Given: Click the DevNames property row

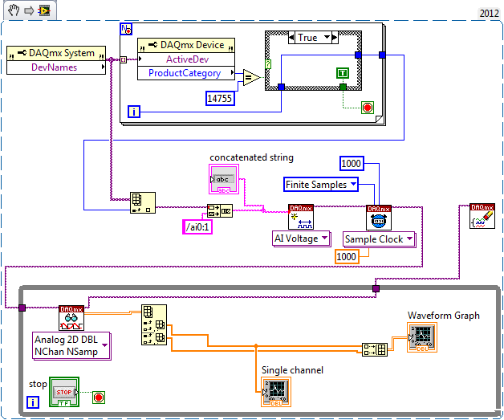Looking at the screenshot, I should click(x=56, y=67).
